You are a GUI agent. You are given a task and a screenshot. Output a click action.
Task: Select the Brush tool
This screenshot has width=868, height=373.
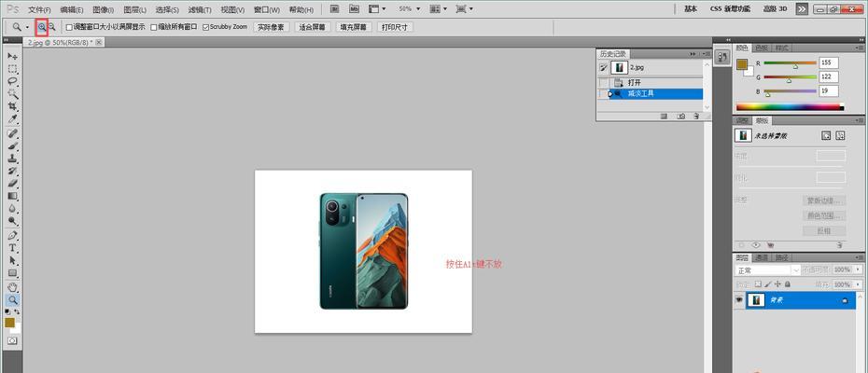tap(12, 146)
